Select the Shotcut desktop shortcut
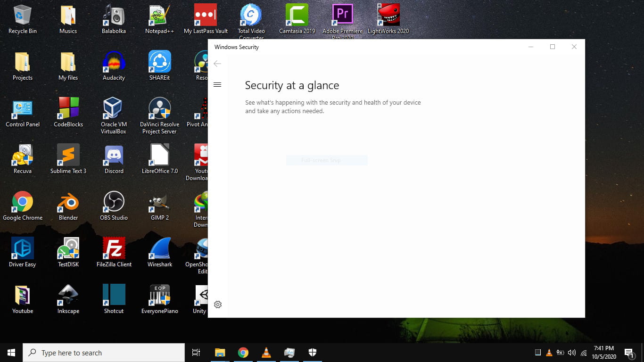This screenshot has height=362, width=644. 114,300
